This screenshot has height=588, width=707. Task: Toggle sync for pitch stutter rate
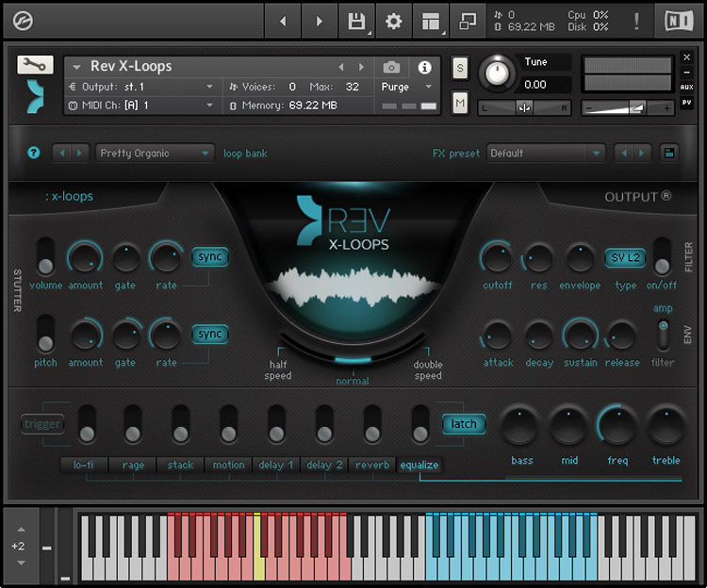point(210,335)
